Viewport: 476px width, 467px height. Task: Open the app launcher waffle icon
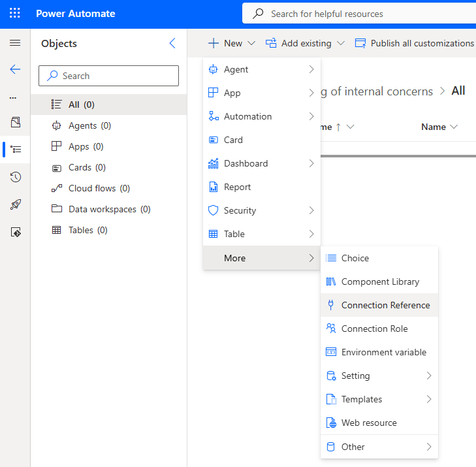pos(14,14)
